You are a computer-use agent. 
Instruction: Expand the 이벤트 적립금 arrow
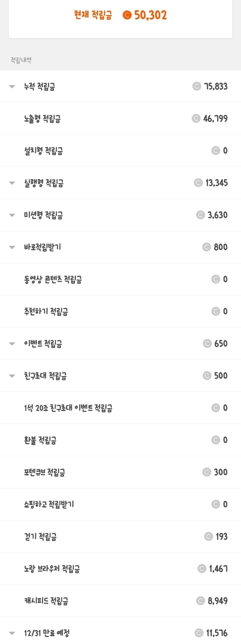(12, 344)
